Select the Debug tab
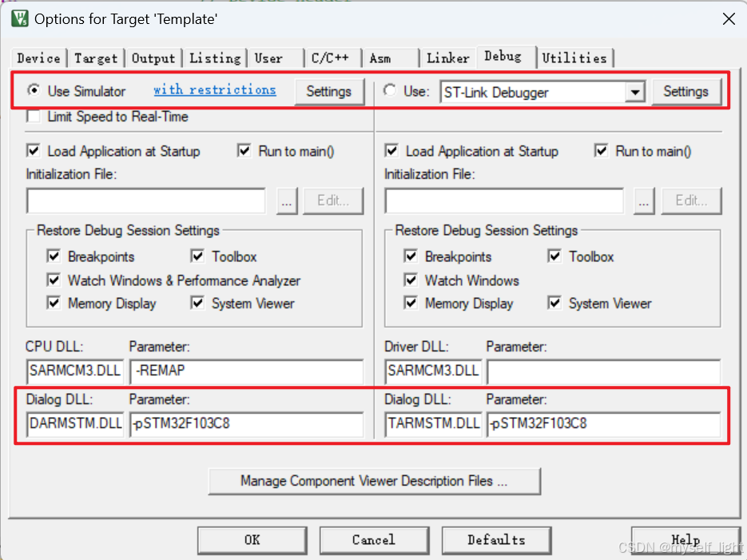The image size is (747, 560). 506,57
